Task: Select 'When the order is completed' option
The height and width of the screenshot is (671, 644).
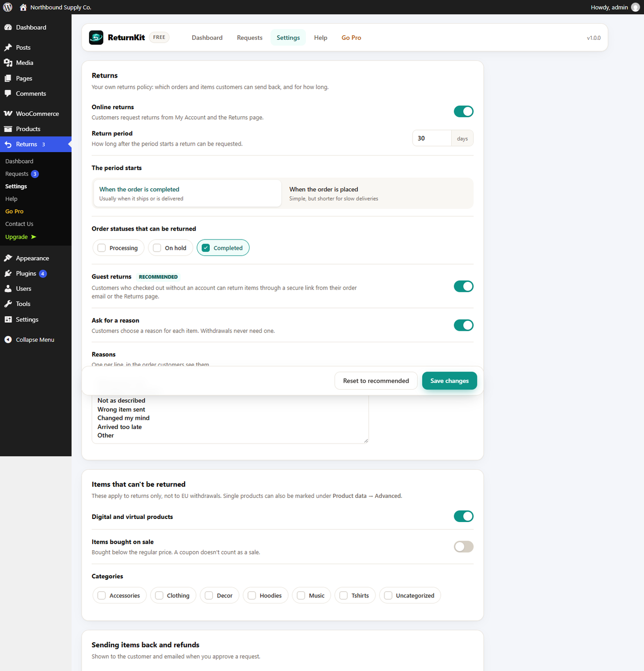Action: point(187,193)
